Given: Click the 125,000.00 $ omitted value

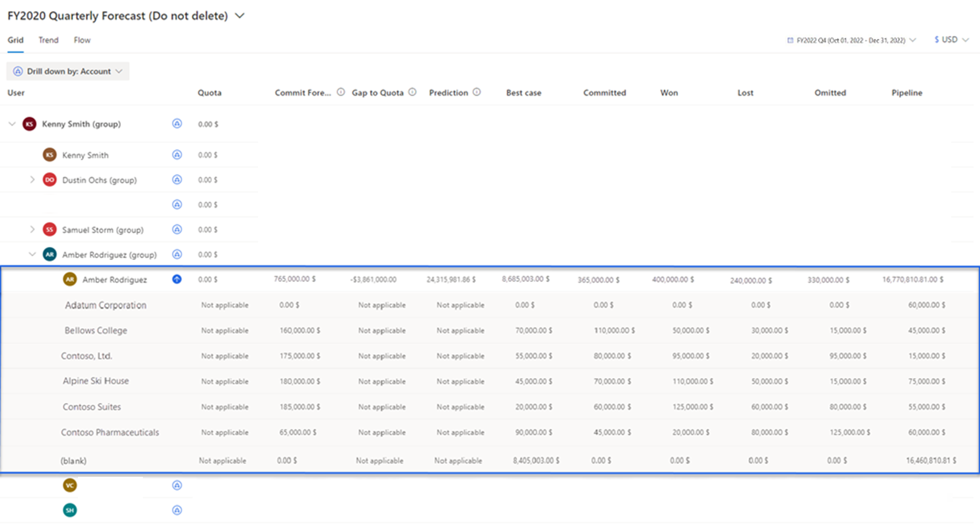Looking at the screenshot, I should point(850,432).
